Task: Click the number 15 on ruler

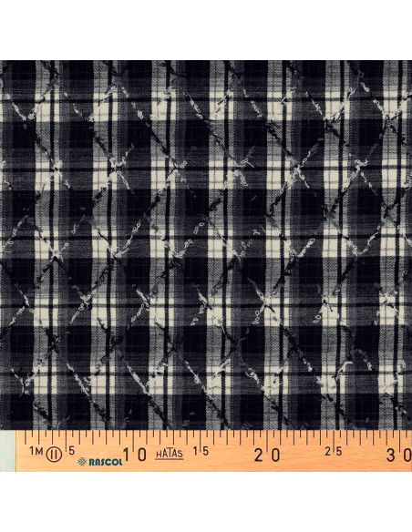Action: (x=201, y=452)
